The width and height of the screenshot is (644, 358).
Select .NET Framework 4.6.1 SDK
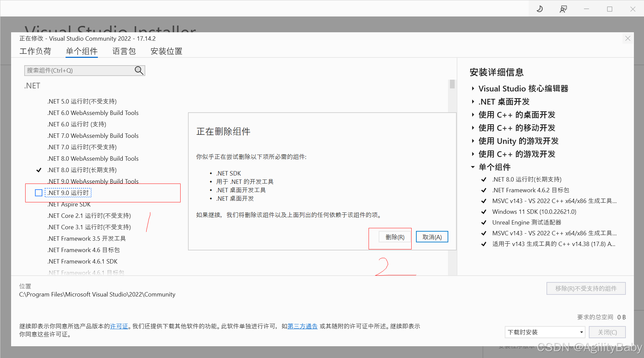83,262
